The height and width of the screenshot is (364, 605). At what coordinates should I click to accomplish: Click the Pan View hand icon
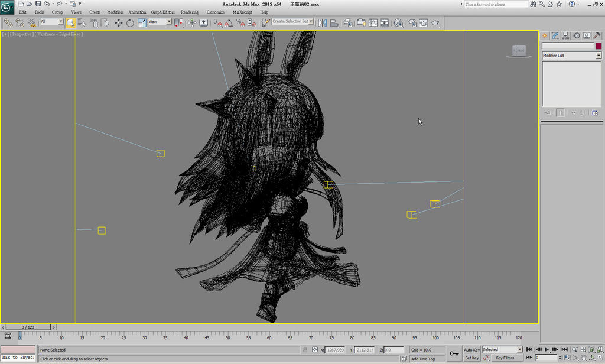tap(583, 358)
